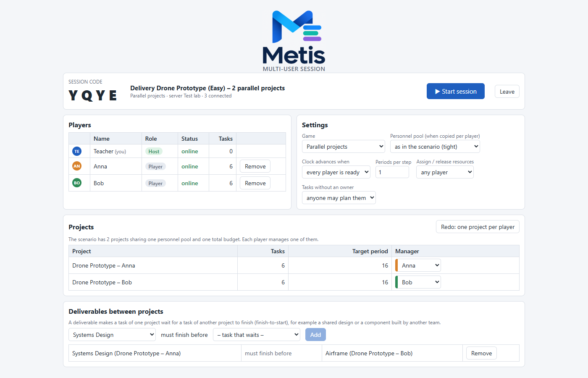The height and width of the screenshot is (378, 588).
Task: Click Systems Design (Drone Prototype – Anna) cell
Action: [x=155, y=353]
